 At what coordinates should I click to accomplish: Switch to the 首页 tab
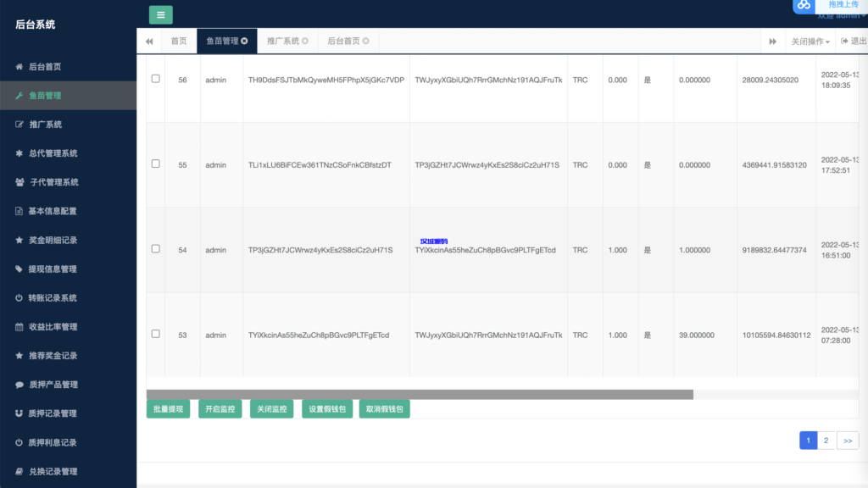[178, 41]
